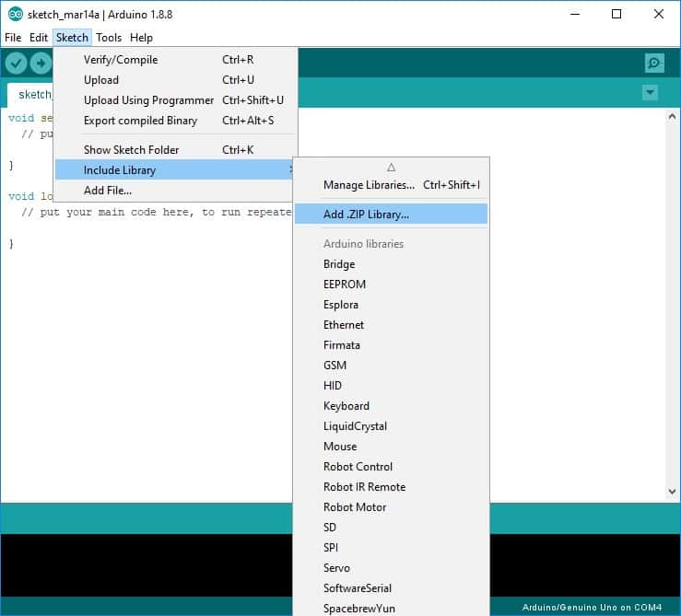
Task: Include the SPI library
Action: click(391, 548)
